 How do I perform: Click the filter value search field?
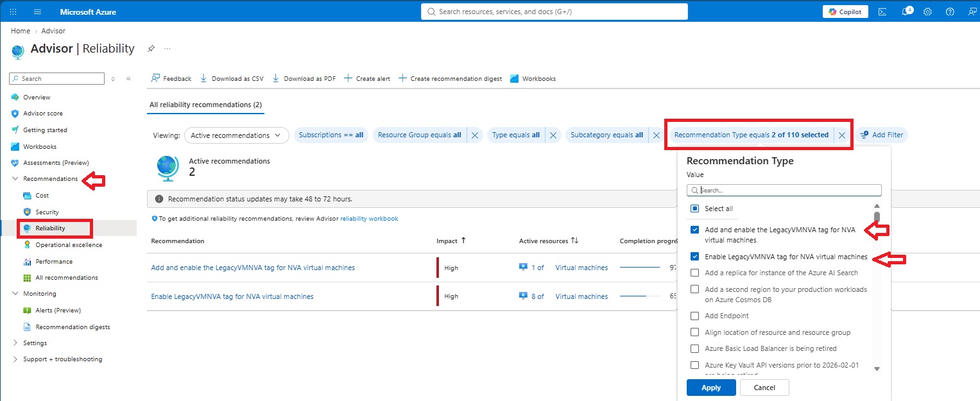tap(784, 191)
